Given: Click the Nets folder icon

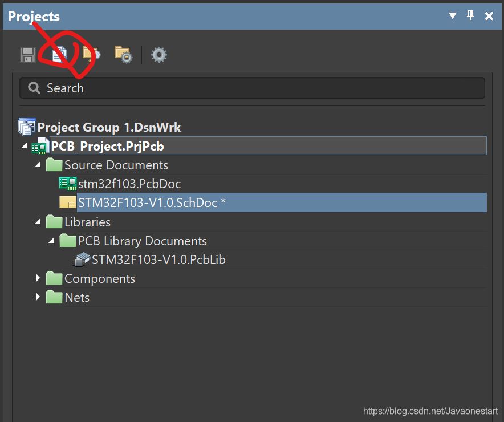Looking at the screenshot, I should [x=54, y=297].
